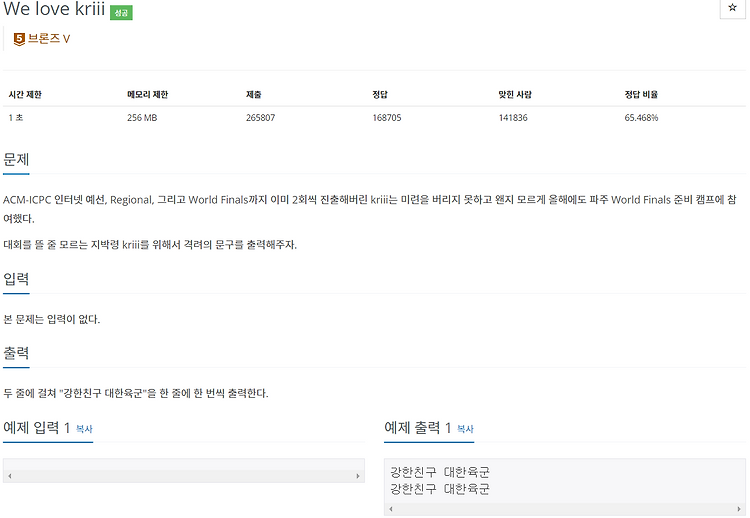Click right arrow of example output scrollbar

[739, 509]
